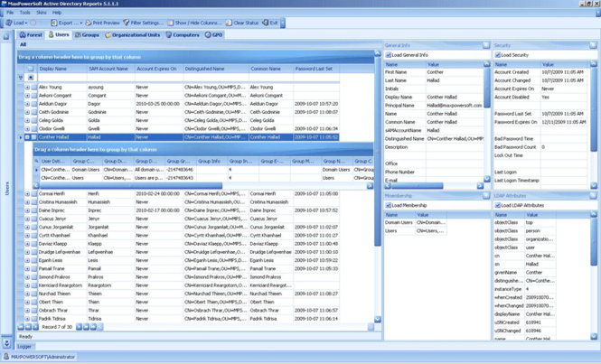Viewport: 601px width, 364px height.
Task: Open the Help menu
Action: 57,13
